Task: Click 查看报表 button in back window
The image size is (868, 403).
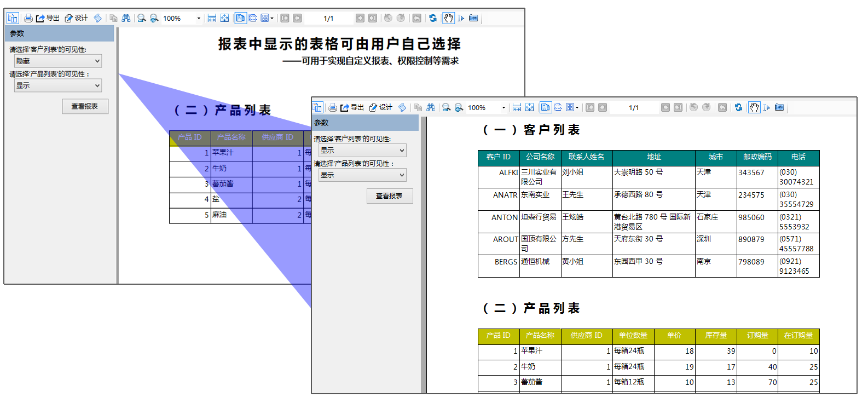Action: click(x=85, y=106)
